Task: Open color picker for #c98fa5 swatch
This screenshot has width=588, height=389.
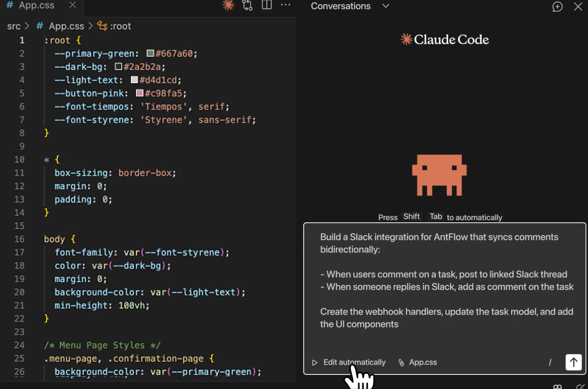Action: 140,93
